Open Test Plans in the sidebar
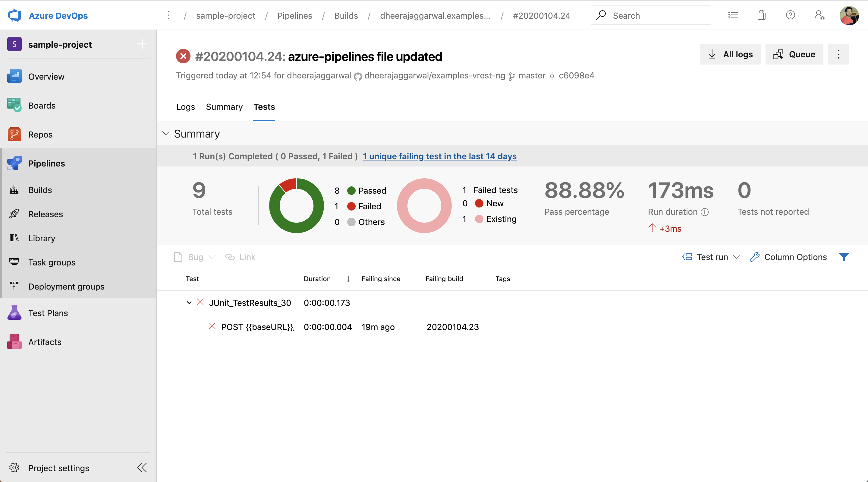Screen dimensions: 868x482 pos(78,313)
